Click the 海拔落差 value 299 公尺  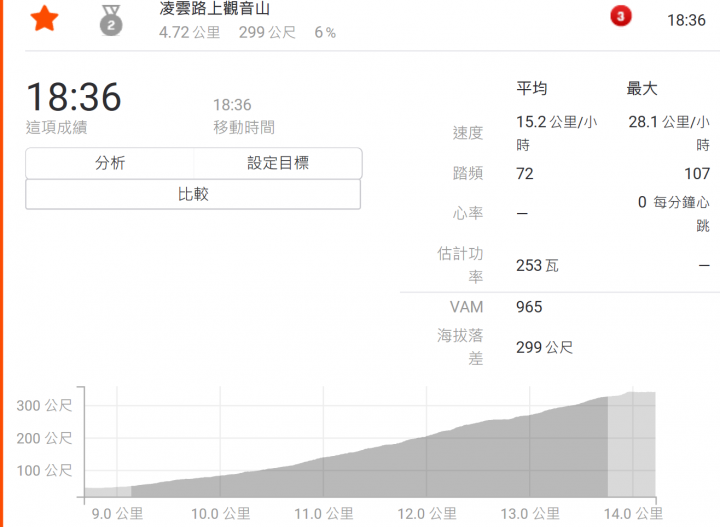click(544, 348)
